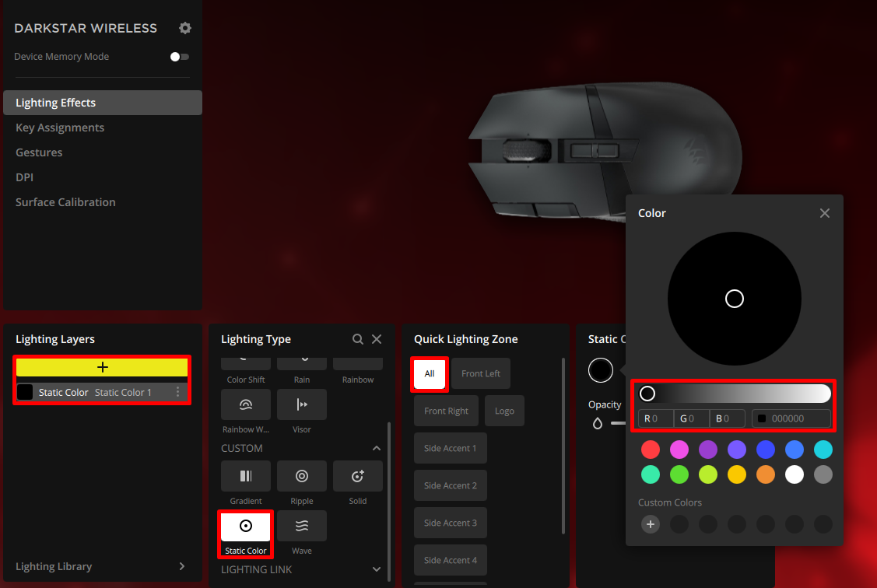The image size is (877, 588).
Task: Close the Lighting Type panel
Action: click(x=377, y=338)
